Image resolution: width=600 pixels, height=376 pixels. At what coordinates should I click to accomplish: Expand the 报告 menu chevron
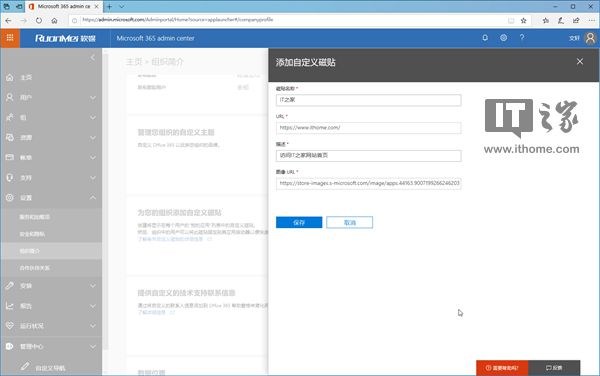(x=93, y=306)
